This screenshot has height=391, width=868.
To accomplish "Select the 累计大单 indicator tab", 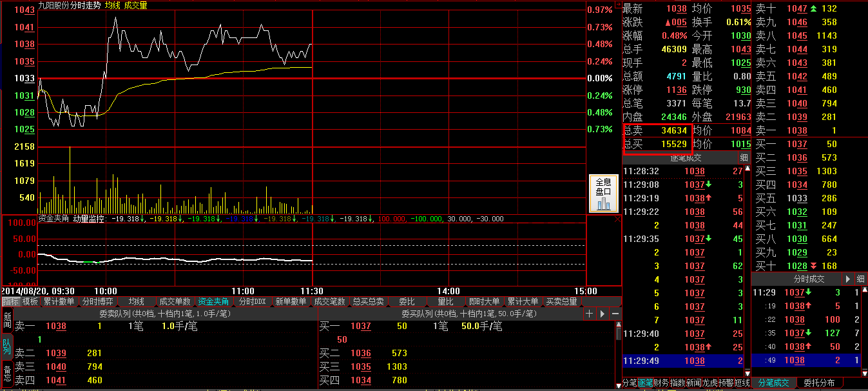I will click(x=523, y=301).
